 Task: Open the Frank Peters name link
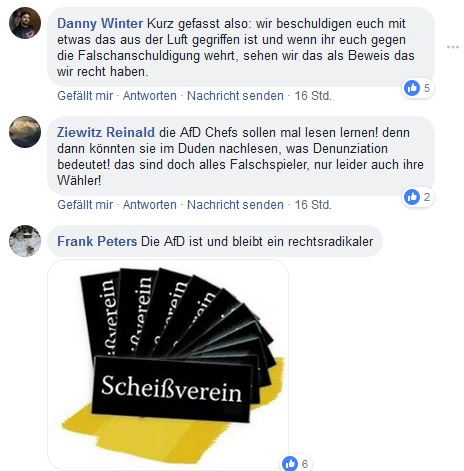97,241
